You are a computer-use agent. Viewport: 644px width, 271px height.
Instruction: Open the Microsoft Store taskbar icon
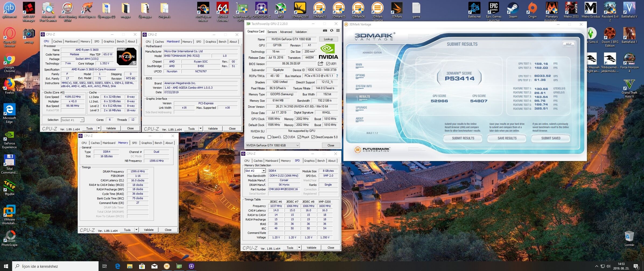point(142,266)
